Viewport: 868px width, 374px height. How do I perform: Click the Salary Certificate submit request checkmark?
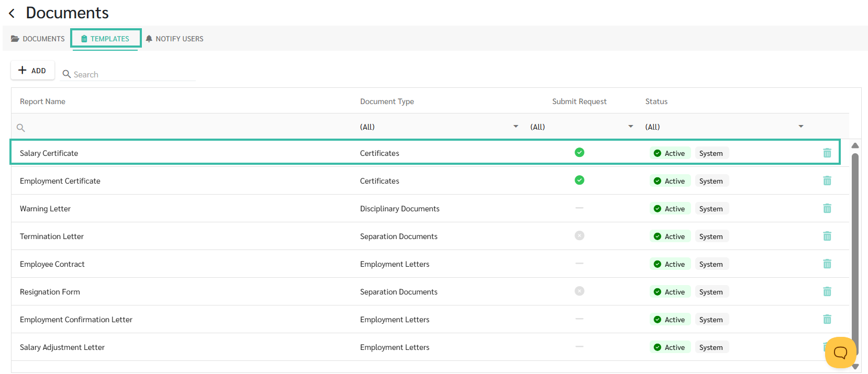(580, 152)
